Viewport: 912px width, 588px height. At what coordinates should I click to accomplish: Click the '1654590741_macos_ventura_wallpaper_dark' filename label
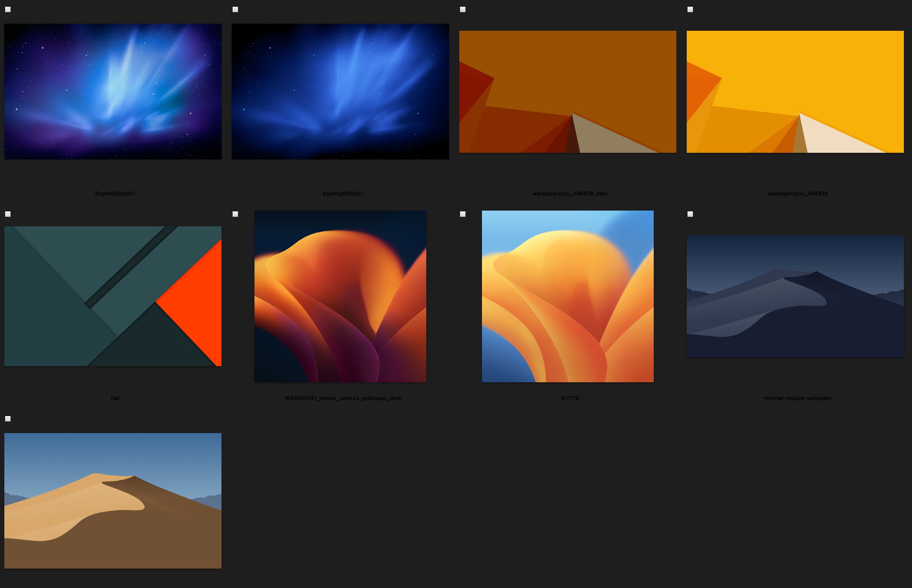tap(342, 398)
